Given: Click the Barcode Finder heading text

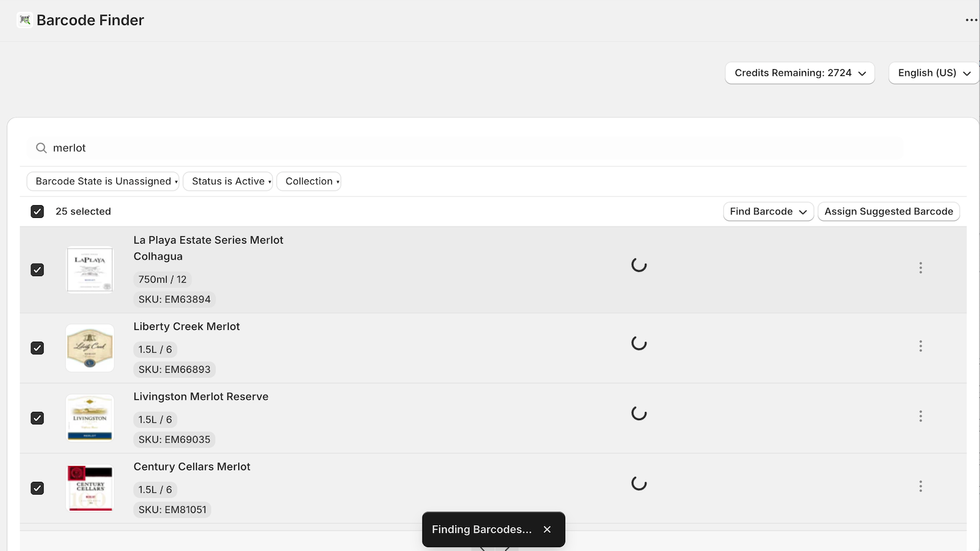Looking at the screenshot, I should (x=90, y=20).
